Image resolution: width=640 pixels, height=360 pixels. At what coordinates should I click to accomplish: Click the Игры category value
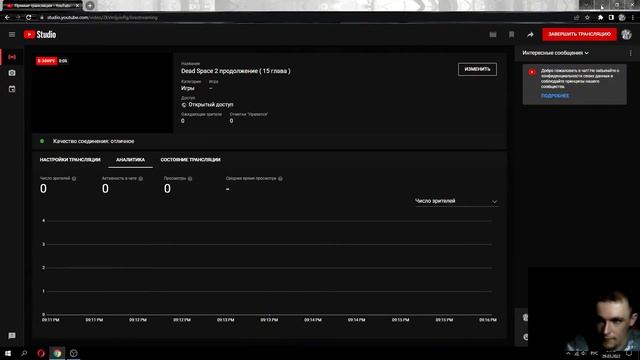tap(188, 88)
